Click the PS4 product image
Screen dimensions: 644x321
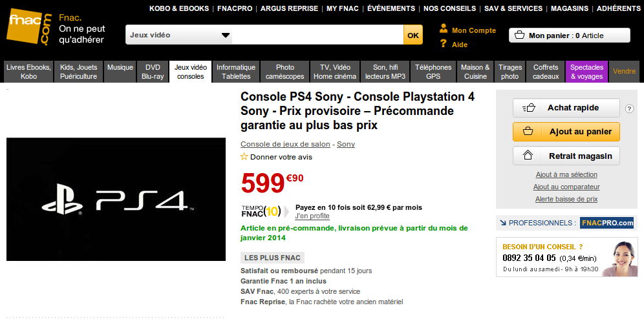coord(116,199)
